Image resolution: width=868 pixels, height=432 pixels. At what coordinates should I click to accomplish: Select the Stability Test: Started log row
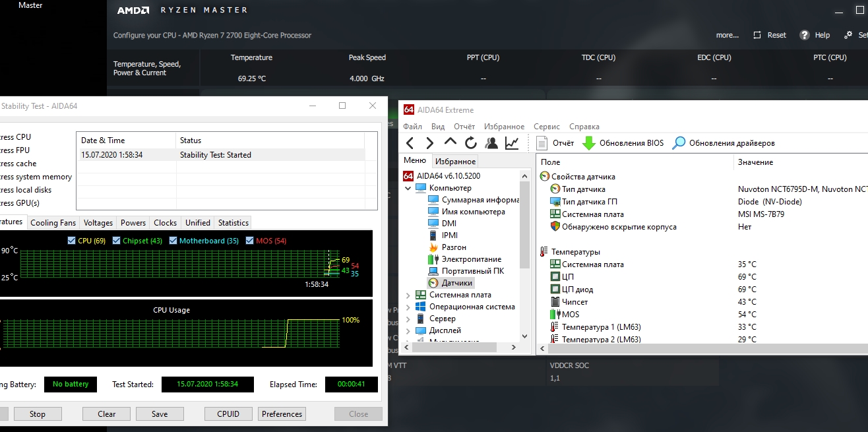(220, 155)
